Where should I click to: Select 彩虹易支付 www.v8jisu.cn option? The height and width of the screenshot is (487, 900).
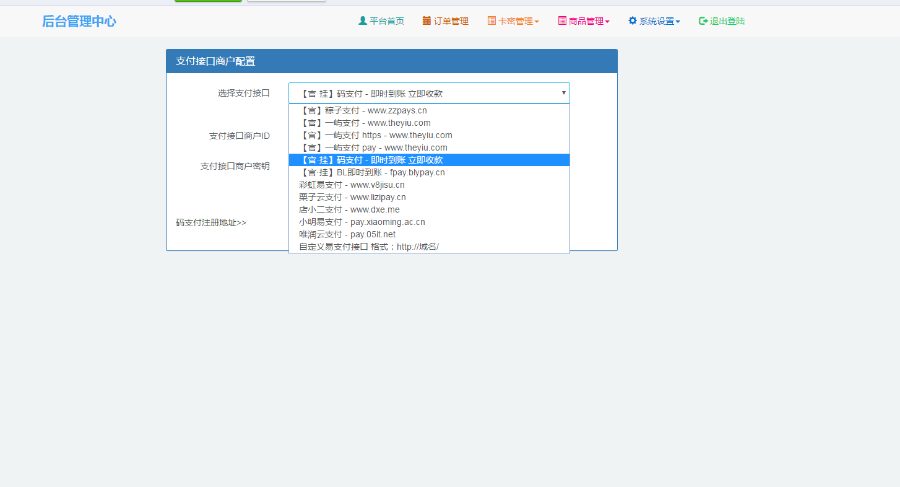pos(429,185)
